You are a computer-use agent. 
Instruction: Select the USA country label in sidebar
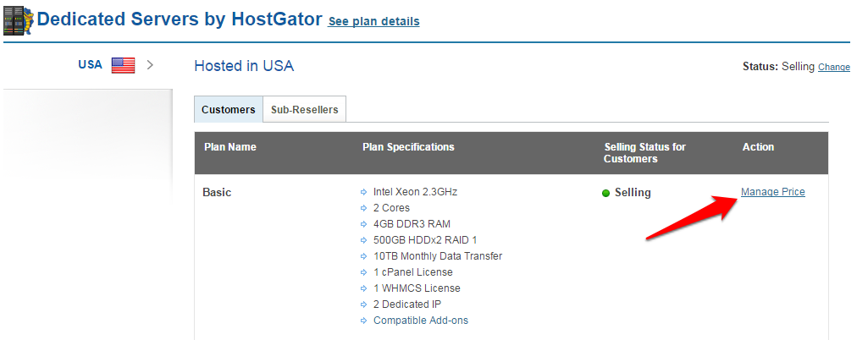click(91, 64)
